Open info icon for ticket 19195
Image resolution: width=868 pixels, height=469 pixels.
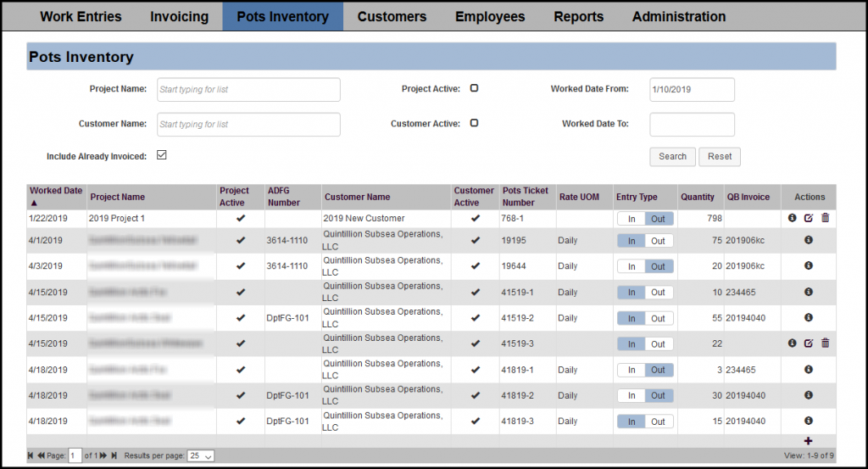[x=809, y=240]
